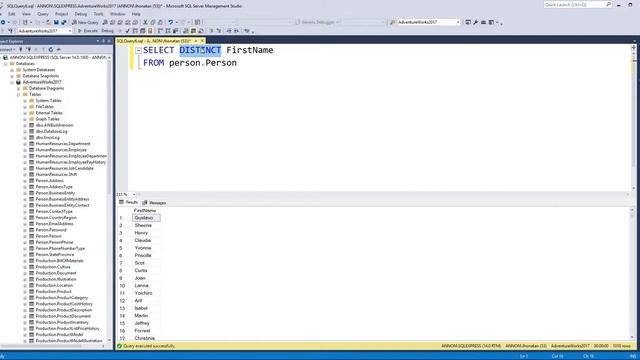The height and width of the screenshot is (360, 640).
Task: Click the New Query toolbar button
Action: pyautogui.click(x=85, y=22)
